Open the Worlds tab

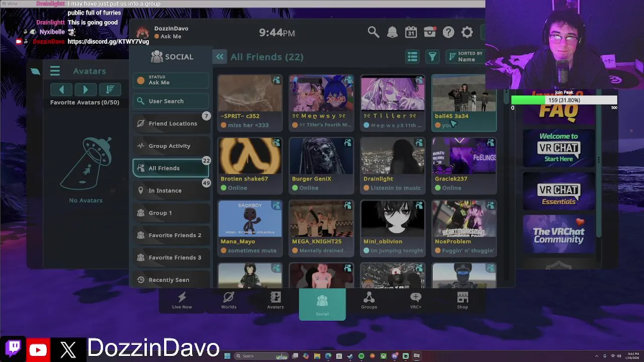point(228,301)
